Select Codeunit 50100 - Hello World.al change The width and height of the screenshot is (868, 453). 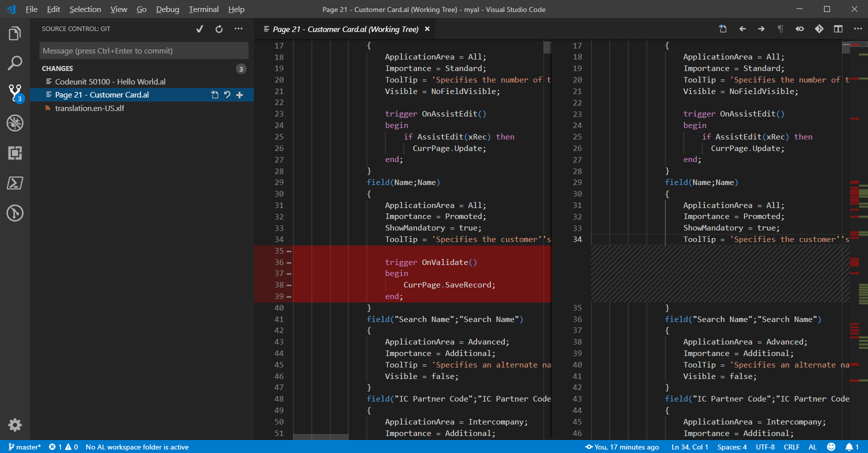142,81
